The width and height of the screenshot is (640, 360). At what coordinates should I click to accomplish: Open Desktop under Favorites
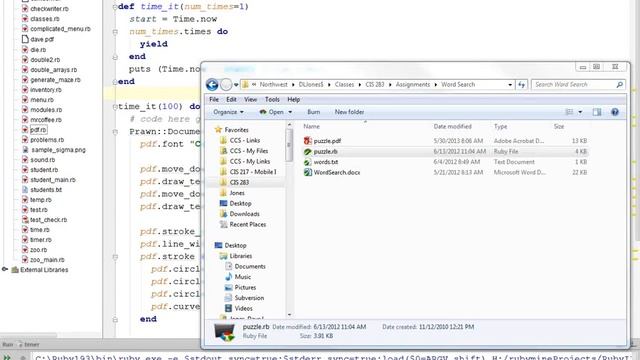(240, 203)
